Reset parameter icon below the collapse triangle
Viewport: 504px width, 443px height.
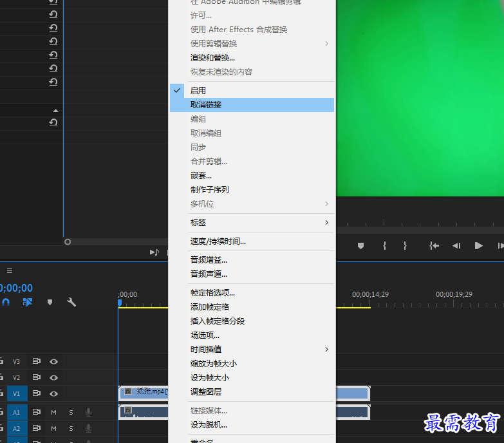pos(53,122)
